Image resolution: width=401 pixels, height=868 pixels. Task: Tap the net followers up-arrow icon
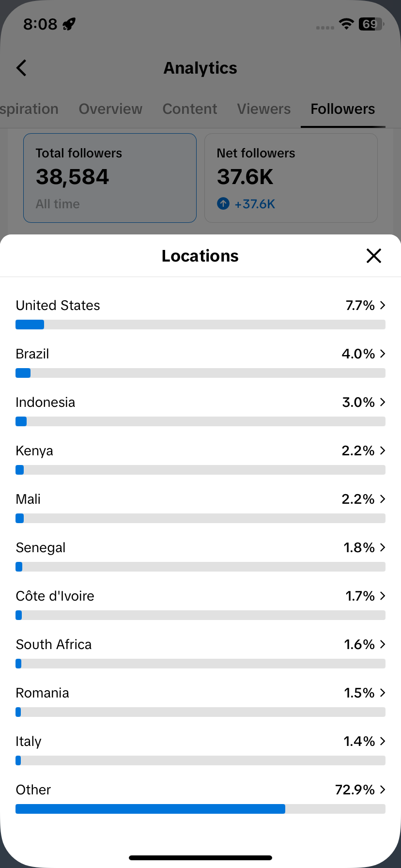(x=223, y=204)
